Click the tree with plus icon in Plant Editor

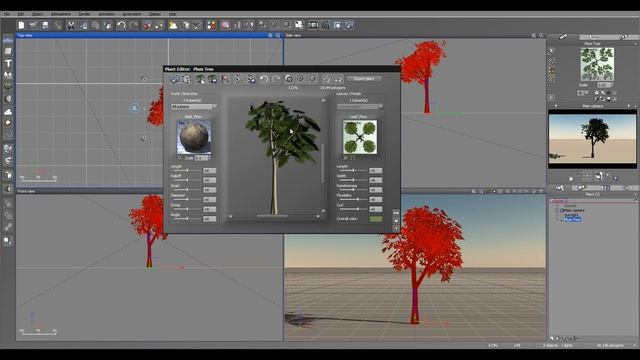[200, 79]
